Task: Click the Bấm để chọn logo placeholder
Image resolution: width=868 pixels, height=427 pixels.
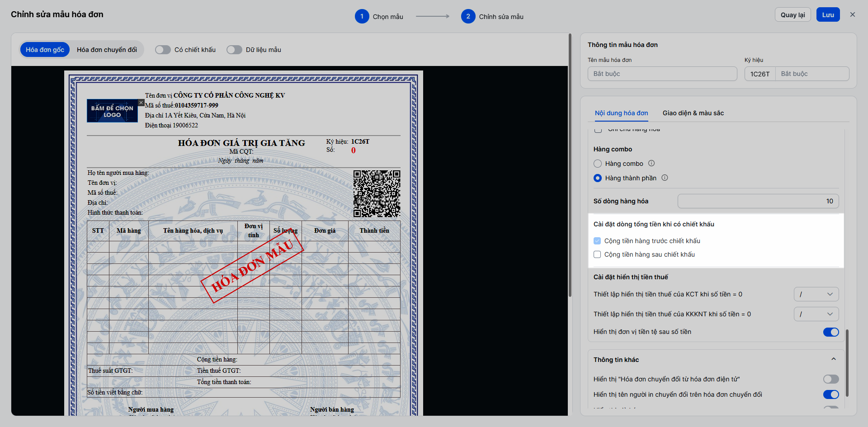Action: click(x=112, y=111)
